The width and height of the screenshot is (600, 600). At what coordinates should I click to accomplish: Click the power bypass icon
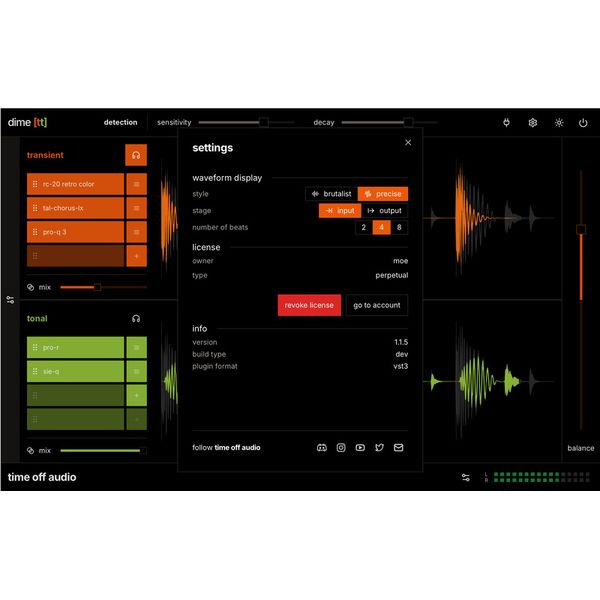(584, 123)
